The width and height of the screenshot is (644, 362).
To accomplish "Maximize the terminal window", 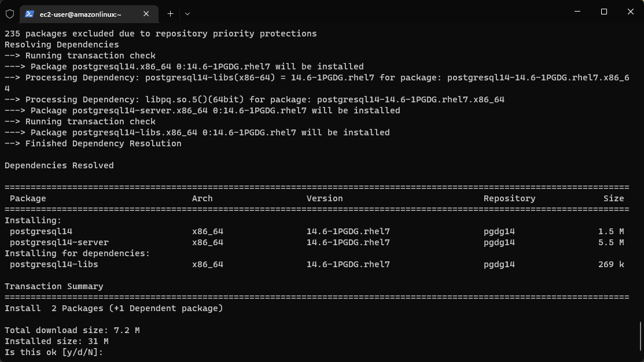I will pos(603,12).
